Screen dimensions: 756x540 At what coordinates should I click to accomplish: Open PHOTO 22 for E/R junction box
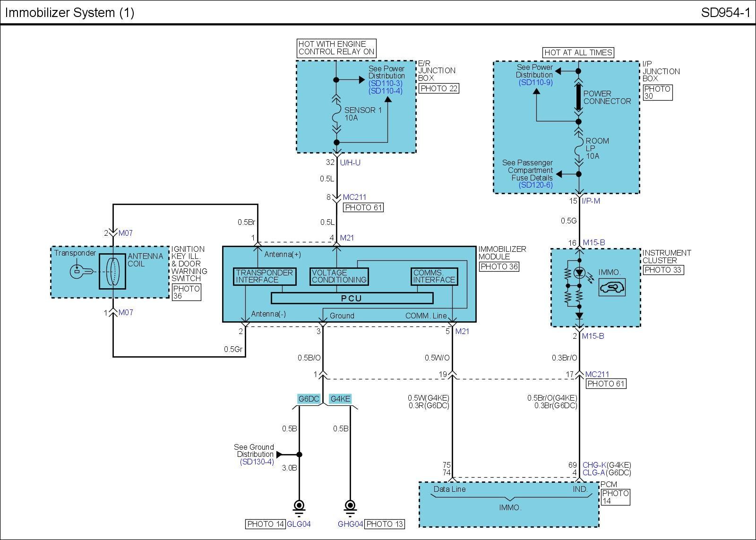[439, 88]
